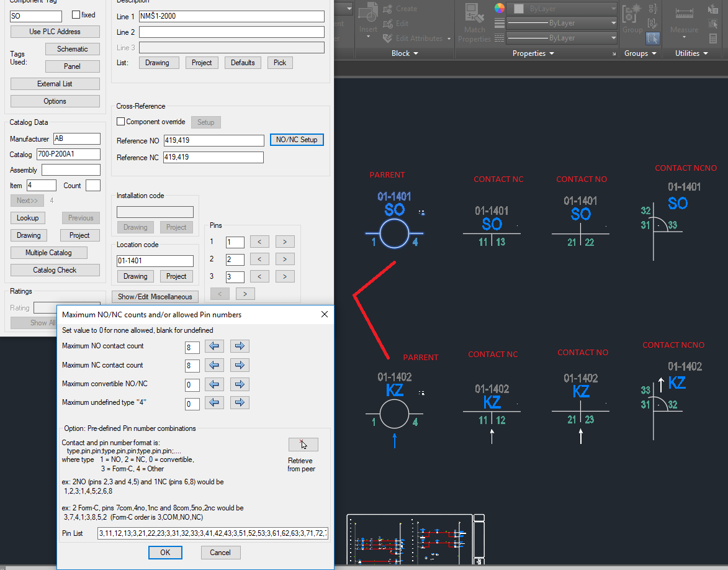Decrease Maximum convertible NO/NC arrow

tap(214, 384)
